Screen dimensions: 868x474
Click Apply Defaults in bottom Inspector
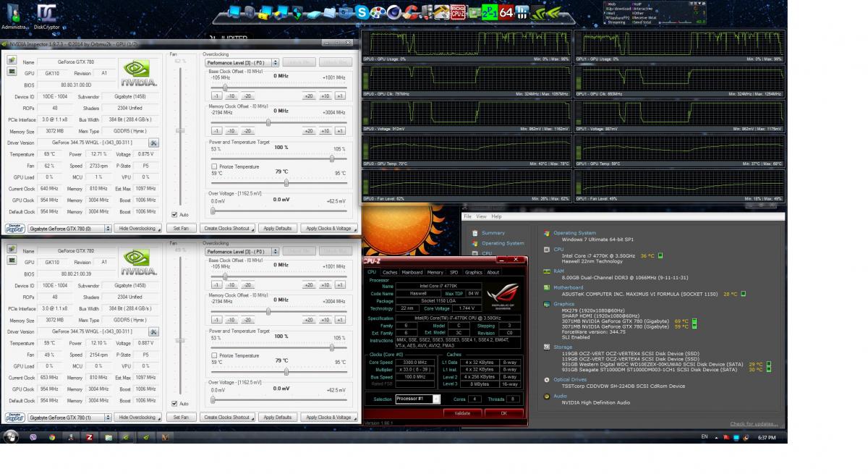(278, 418)
